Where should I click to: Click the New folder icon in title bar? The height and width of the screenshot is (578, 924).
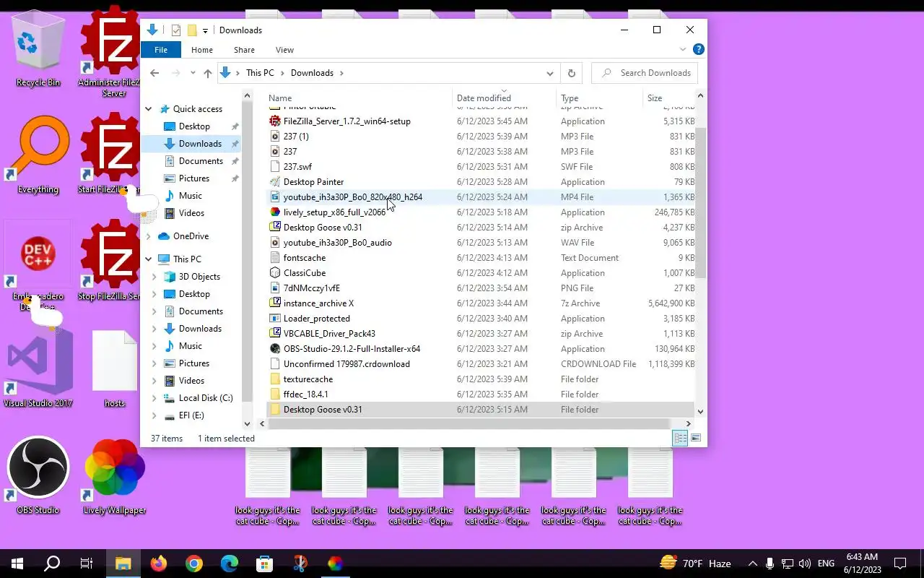(192, 30)
